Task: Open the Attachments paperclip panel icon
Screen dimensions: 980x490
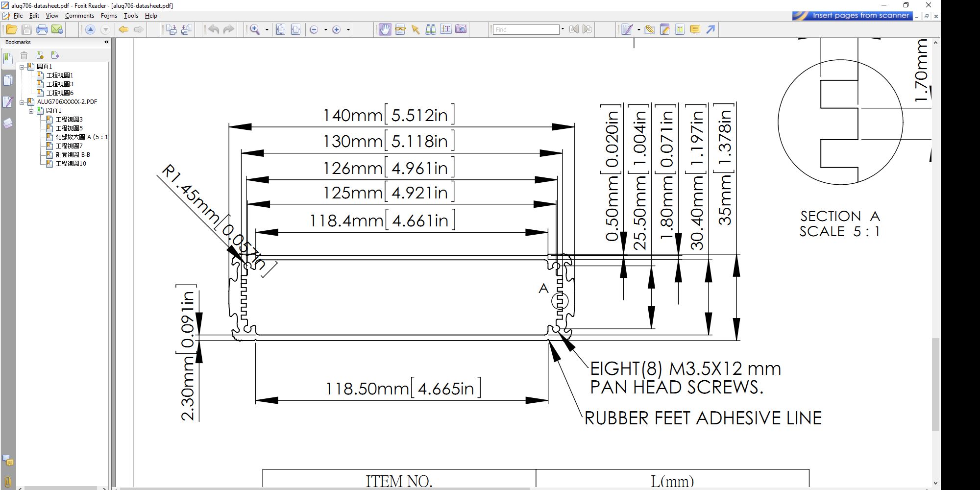Action: (8, 481)
